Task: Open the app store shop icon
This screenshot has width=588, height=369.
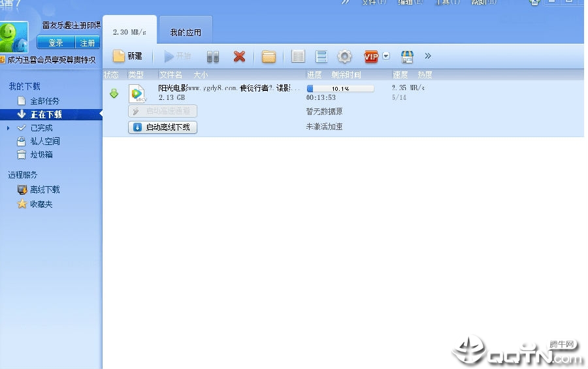Action: pos(407,57)
